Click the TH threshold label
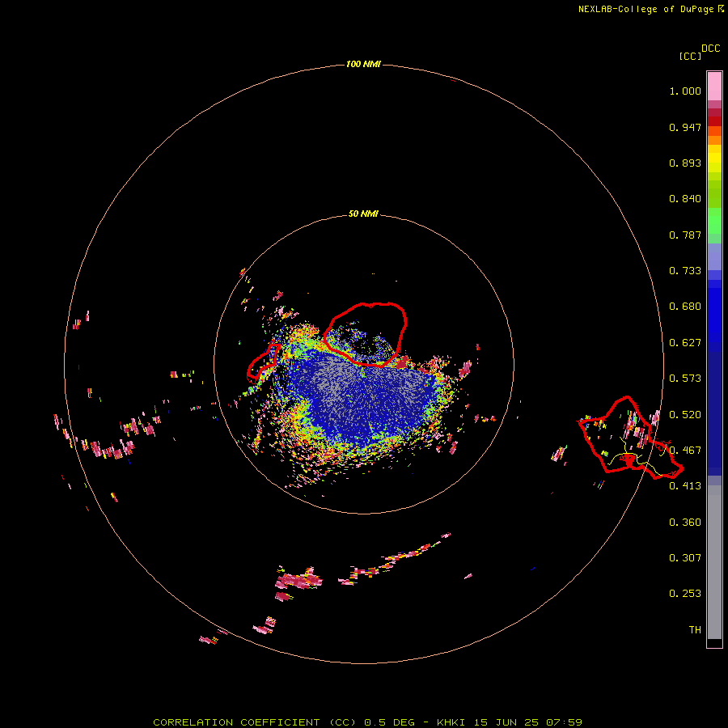 click(695, 630)
